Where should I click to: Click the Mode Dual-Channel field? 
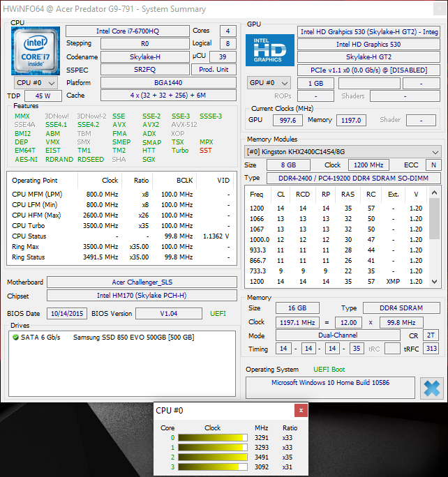pyautogui.click(x=338, y=335)
